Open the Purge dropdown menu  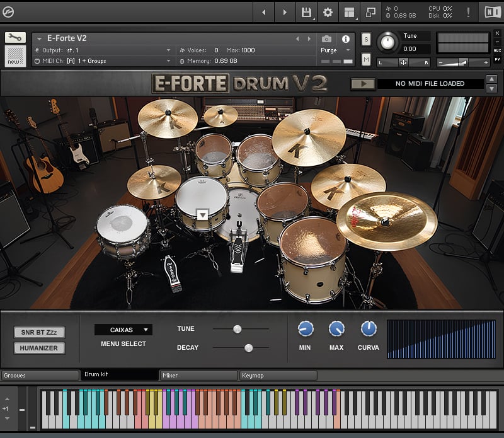[335, 50]
